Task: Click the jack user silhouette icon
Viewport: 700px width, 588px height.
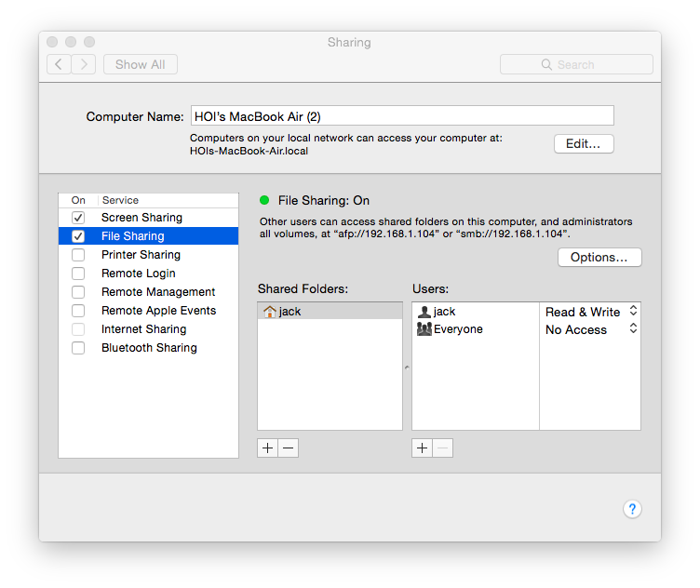Action: click(x=424, y=312)
